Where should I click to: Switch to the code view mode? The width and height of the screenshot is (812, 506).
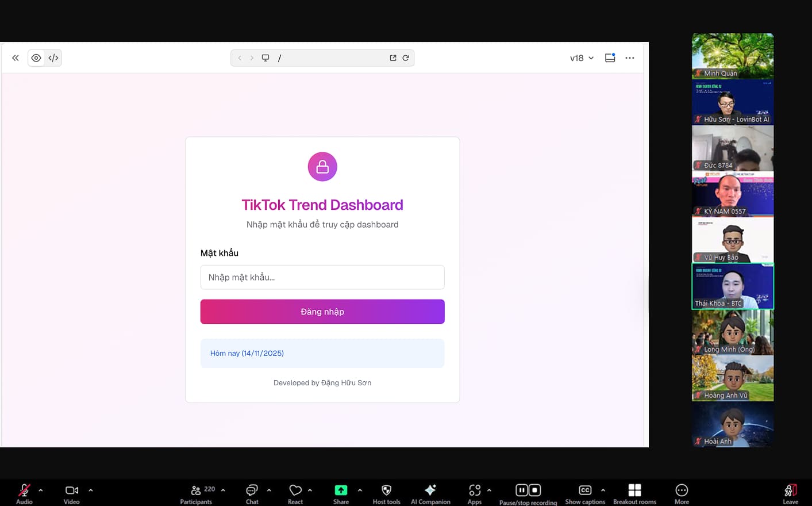click(53, 58)
